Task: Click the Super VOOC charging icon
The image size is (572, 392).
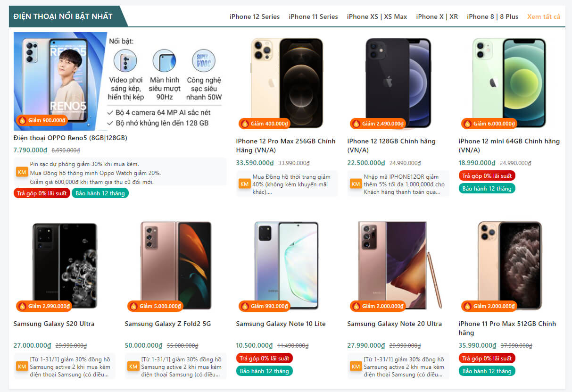Action: click(203, 61)
